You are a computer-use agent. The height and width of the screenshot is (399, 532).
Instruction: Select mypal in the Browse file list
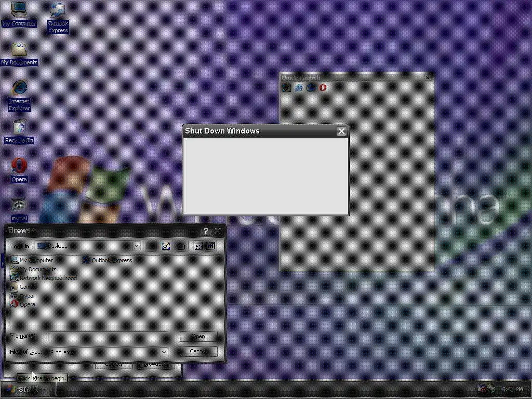click(x=22, y=296)
